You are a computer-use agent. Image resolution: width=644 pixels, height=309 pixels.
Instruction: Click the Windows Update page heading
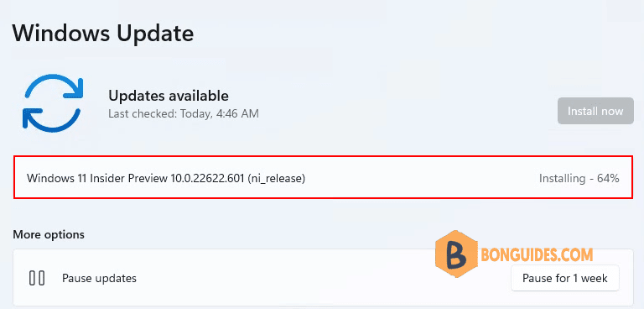tap(102, 34)
